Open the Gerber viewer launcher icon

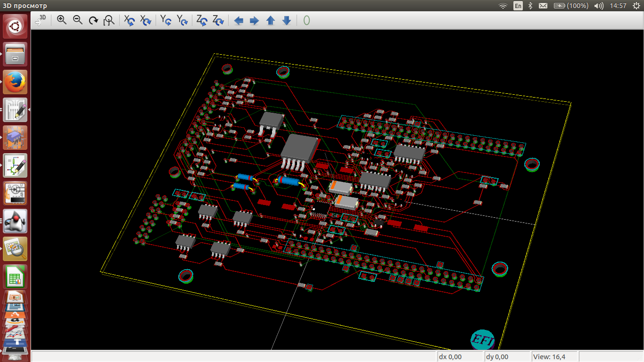coord(16,193)
